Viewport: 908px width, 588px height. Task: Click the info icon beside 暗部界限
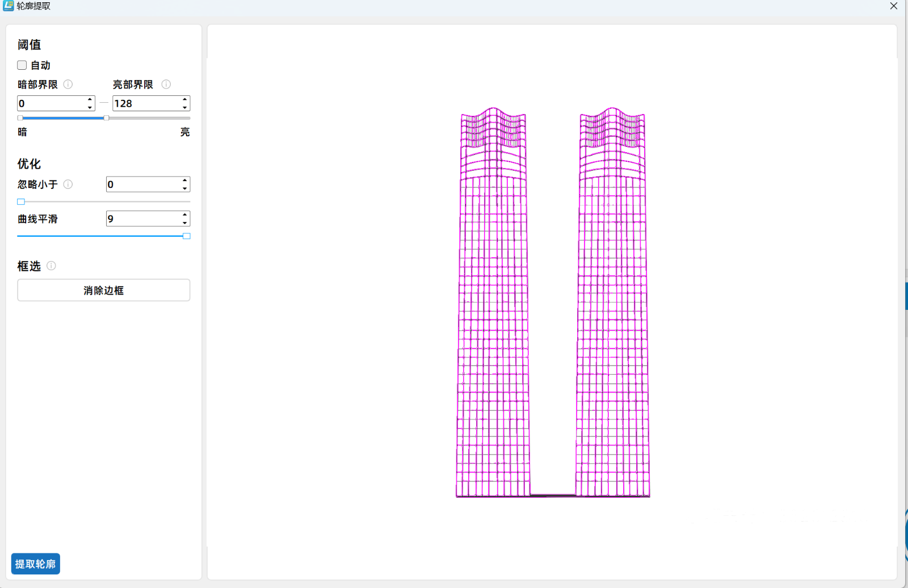tap(68, 85)
